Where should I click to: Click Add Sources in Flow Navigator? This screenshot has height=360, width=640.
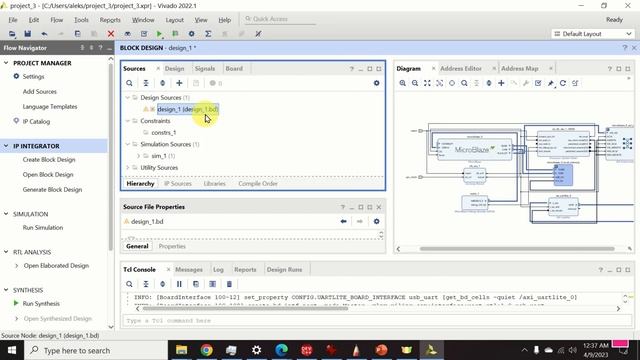(x=40, y=92)
